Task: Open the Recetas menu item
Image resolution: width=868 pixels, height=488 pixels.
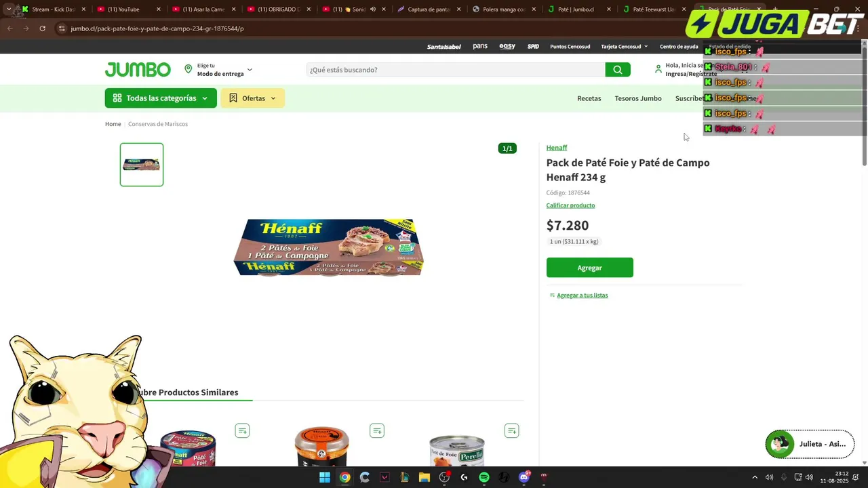Action: point(589,98)
